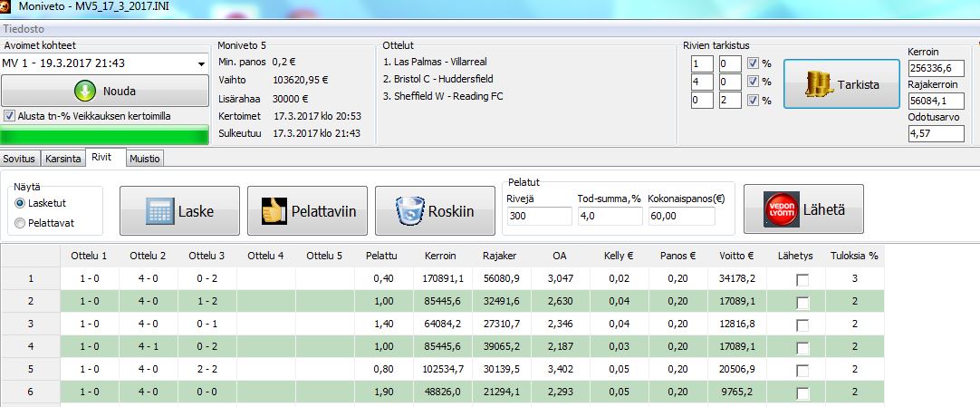Click the Laske button label
This screenshot has height=407, width=980.
tap(197, 211)
